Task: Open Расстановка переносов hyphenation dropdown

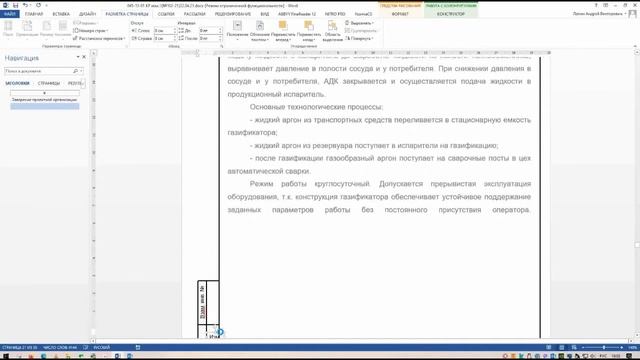Action: click(x=99, y=38)
